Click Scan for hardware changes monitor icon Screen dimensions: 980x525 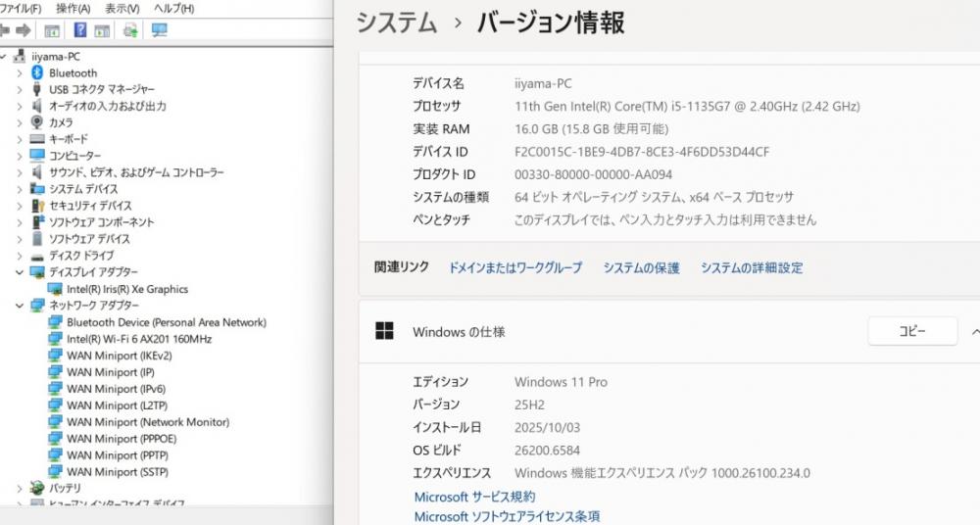tap(159, 30)
